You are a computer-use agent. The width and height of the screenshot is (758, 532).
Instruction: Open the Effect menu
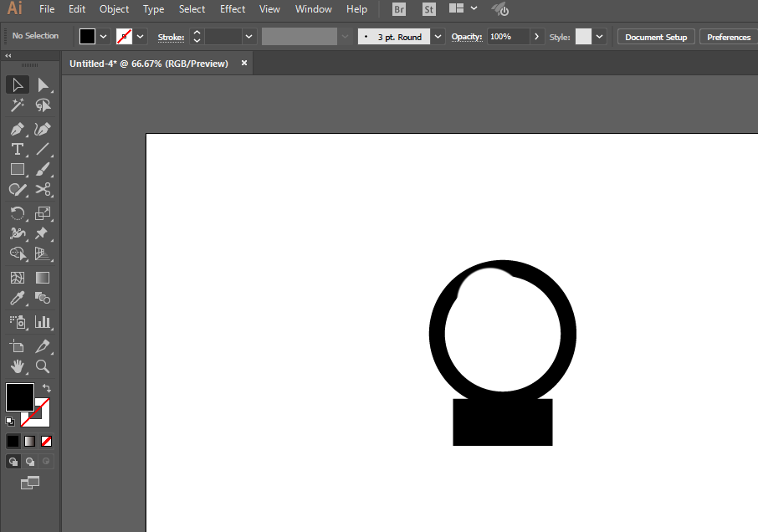[233, 9]
